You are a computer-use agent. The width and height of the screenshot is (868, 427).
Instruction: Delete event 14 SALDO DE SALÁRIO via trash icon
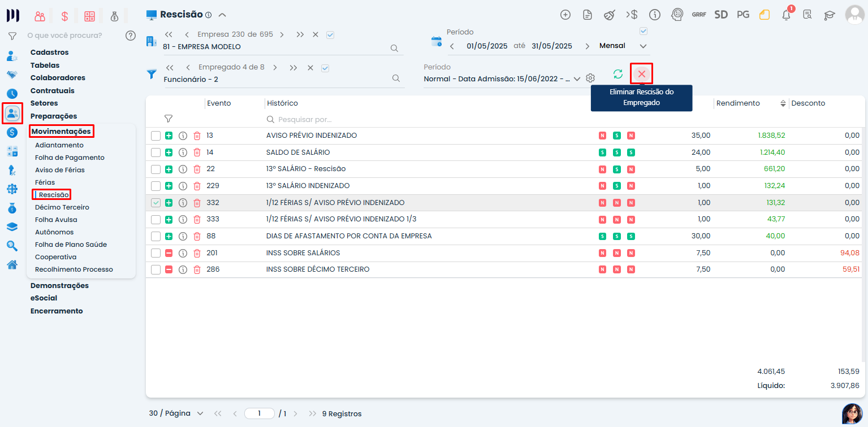pyautogui.click(x=197, y=152)
